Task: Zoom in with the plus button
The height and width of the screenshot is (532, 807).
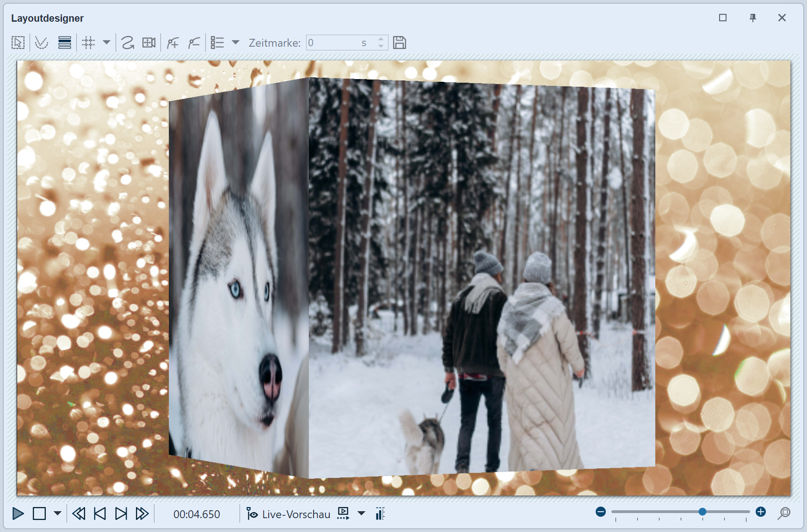Action: (761, 512)
